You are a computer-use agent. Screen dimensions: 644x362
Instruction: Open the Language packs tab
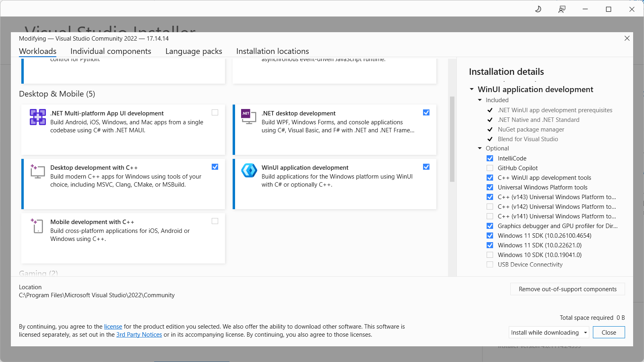pos(194,51)
